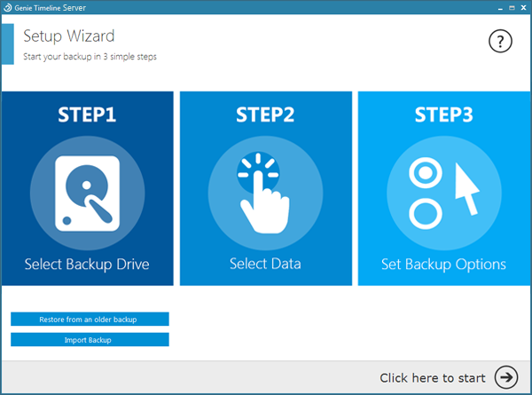Click the STEP2 heading

tap(265, 115)
